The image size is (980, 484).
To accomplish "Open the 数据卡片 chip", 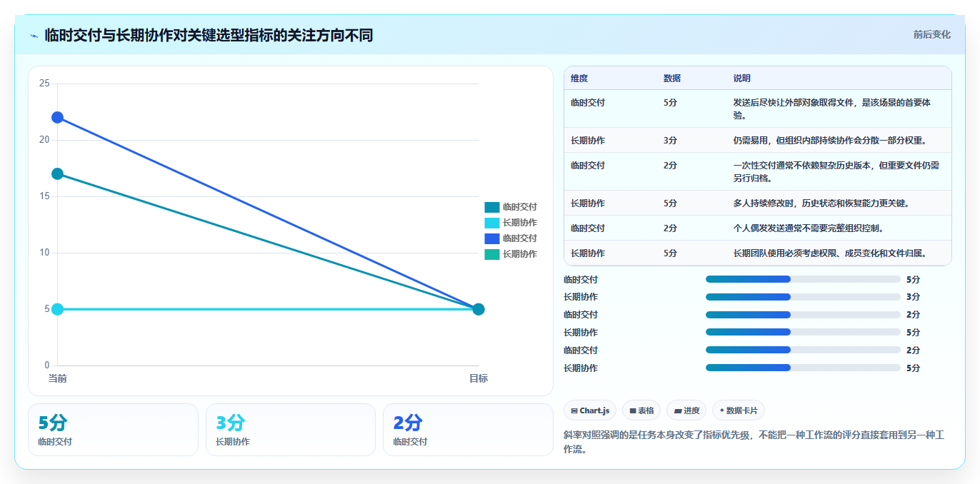I will point(739,410).
